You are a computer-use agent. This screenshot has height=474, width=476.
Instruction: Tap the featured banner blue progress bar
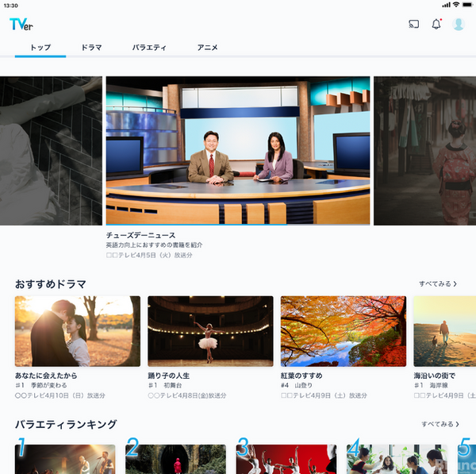pyautogui.click(x=197, y=225)
